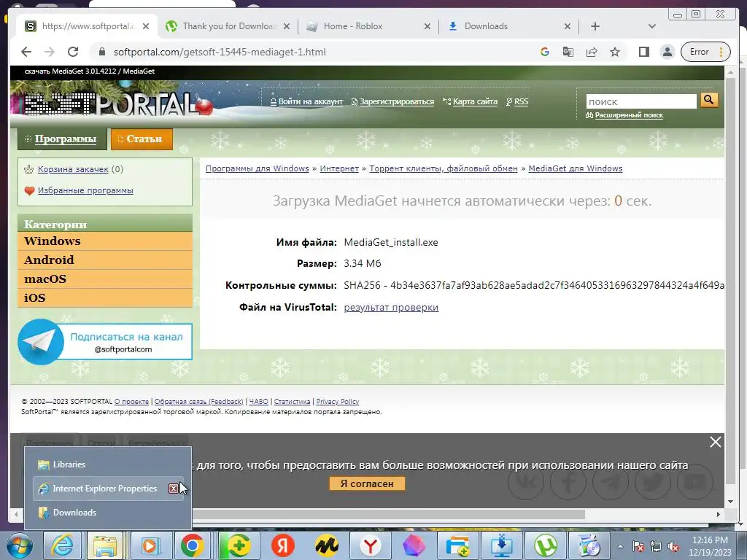This screenshot has width=747, height=560.
Task: Open Программы для Windows breadcrumb
Action: pos(258,168)
